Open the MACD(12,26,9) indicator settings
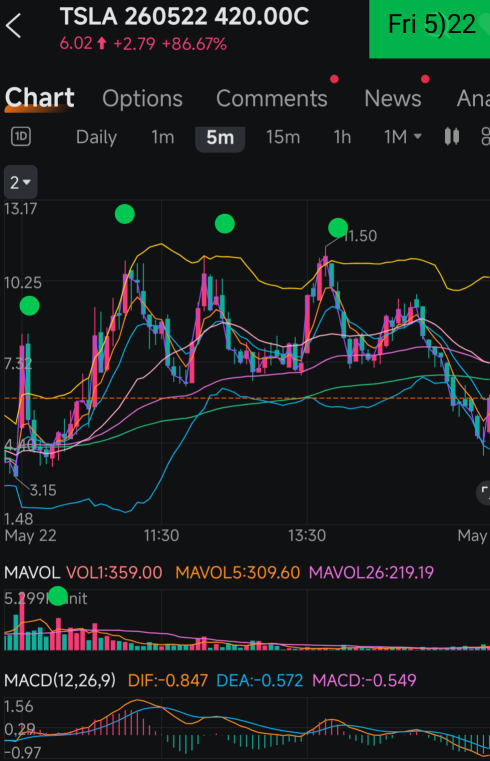Viewport: 490px width, 761px height. tap(60, 680)
